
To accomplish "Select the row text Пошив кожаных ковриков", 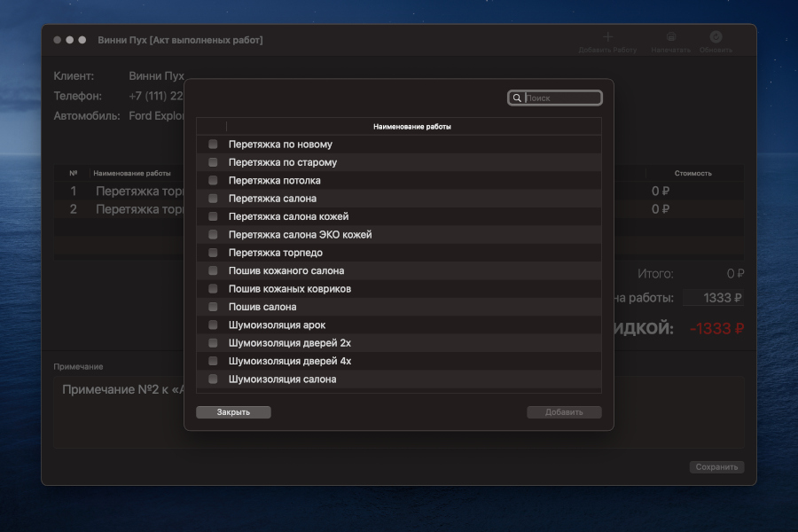I will click(290, 289).
